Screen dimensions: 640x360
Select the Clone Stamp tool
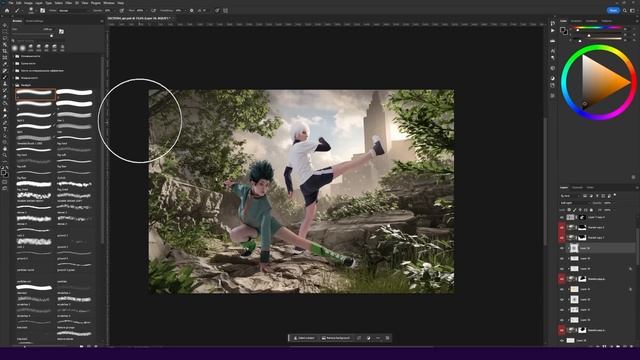[5, 84]
